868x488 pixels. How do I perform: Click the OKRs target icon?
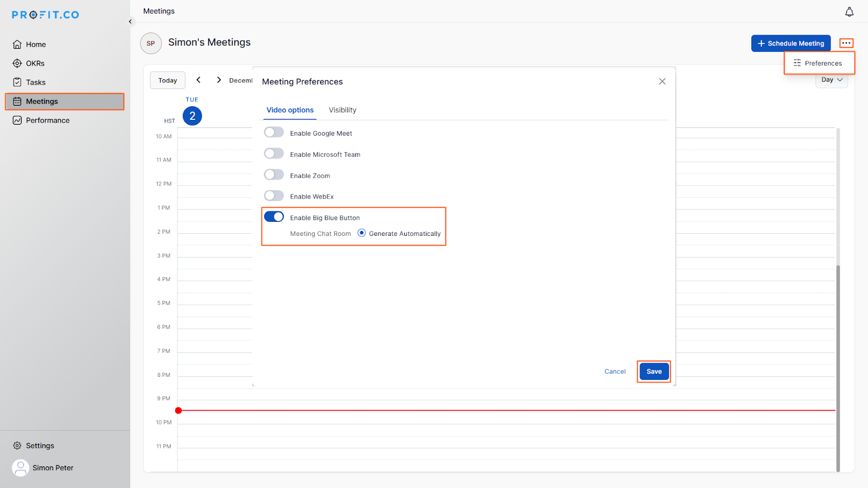pyautogui.click(x=17, y=63)
